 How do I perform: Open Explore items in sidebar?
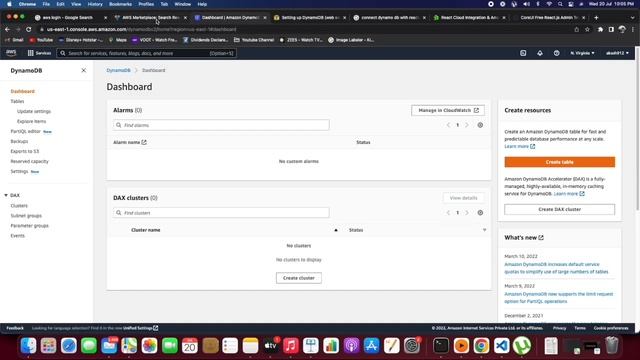[x=31, y=121]
